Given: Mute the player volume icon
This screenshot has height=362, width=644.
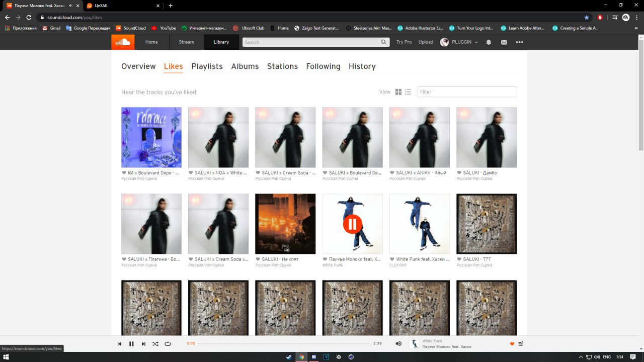Looking at the screenshot, I should click(x=398, y=344).
